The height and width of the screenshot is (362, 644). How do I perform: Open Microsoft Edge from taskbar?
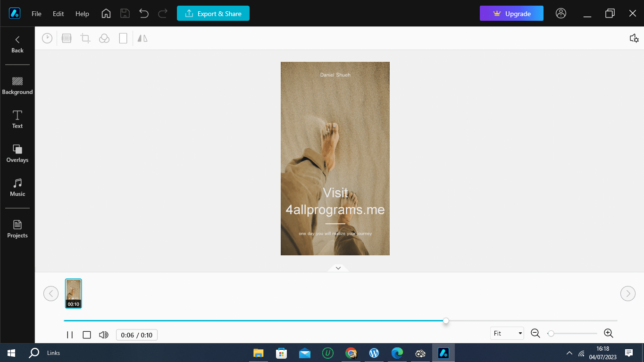pyautogui.click(x=397, y=353)
